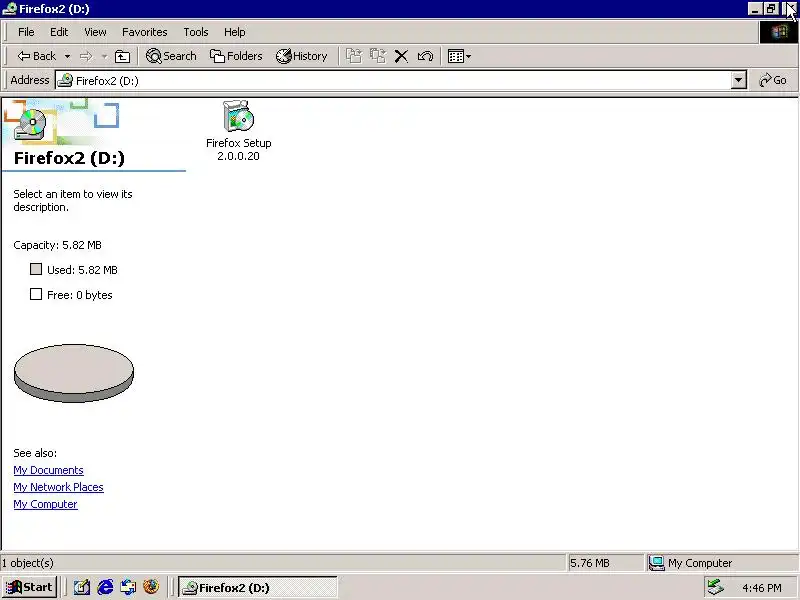The image size is (800, 600).
Task: Open the Start menu
Action: 30,587
